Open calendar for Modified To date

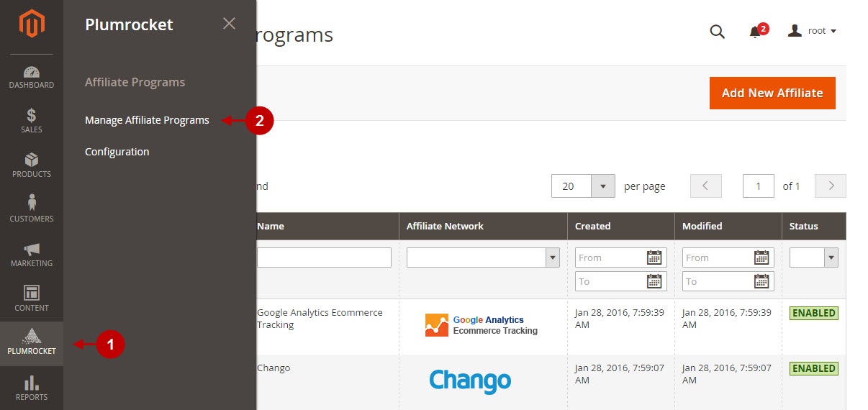(x=761, y=281)
